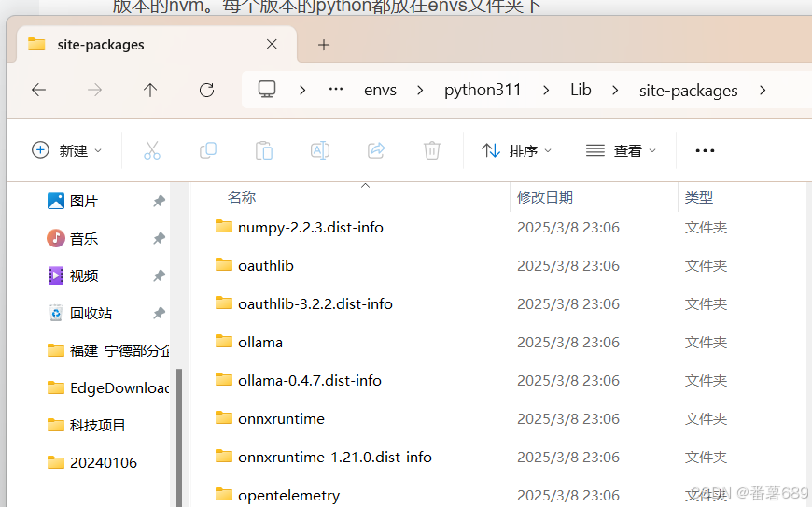
Task: Go up one folder level
Action: tap(150, 91)
